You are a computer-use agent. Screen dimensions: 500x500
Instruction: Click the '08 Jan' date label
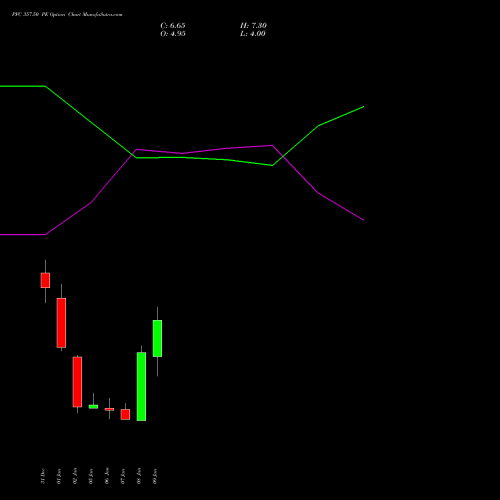click(x=139, y=476)
